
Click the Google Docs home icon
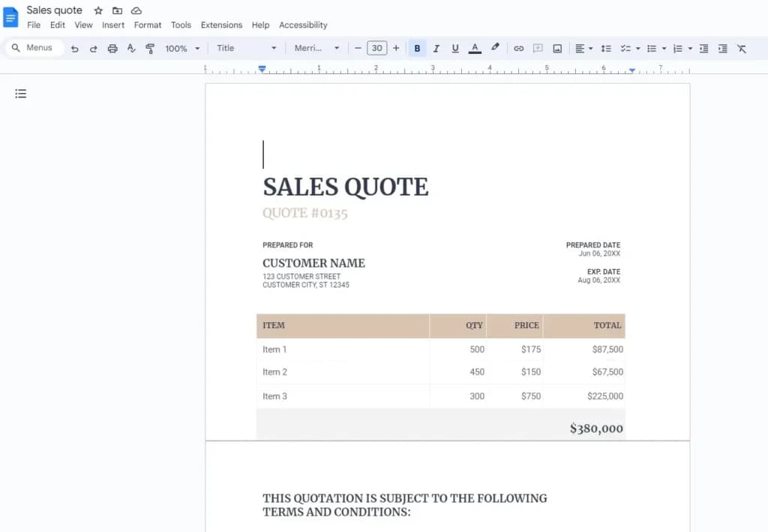pos(10,17)
